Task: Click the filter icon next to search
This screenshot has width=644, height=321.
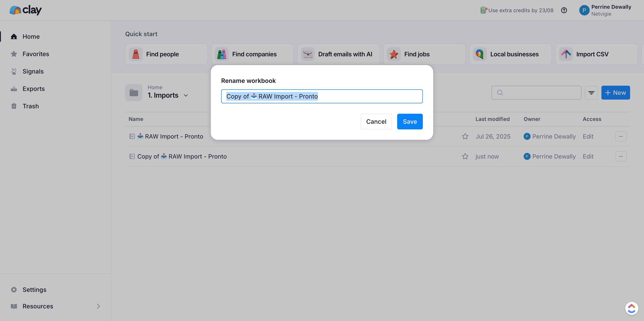Action: [x=591, y=93]
